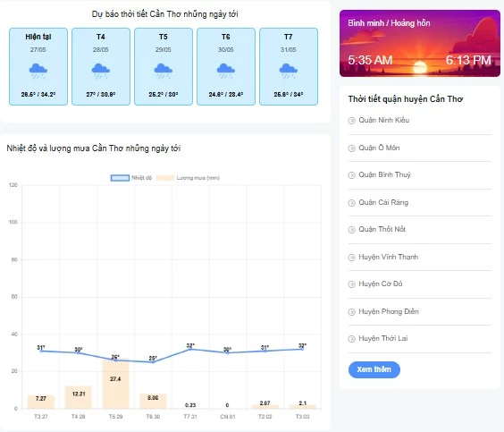This screenshot has height=432, width=504.
Task: Click the 27.4 rainfall bar for T5 29
Action: coord(115,383)
